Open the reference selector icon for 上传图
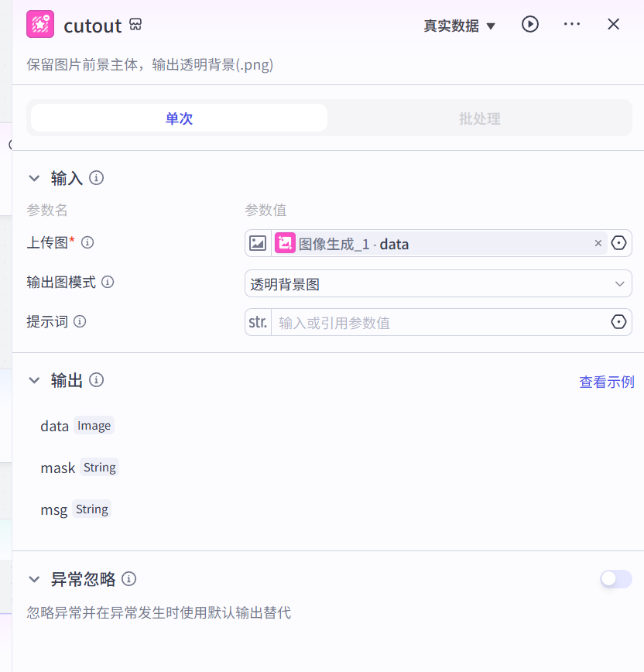Screen dimensions: 644x672 click(618, 243)
